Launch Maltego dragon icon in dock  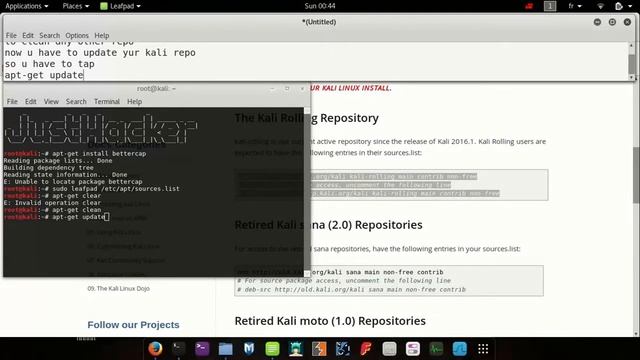342,349
